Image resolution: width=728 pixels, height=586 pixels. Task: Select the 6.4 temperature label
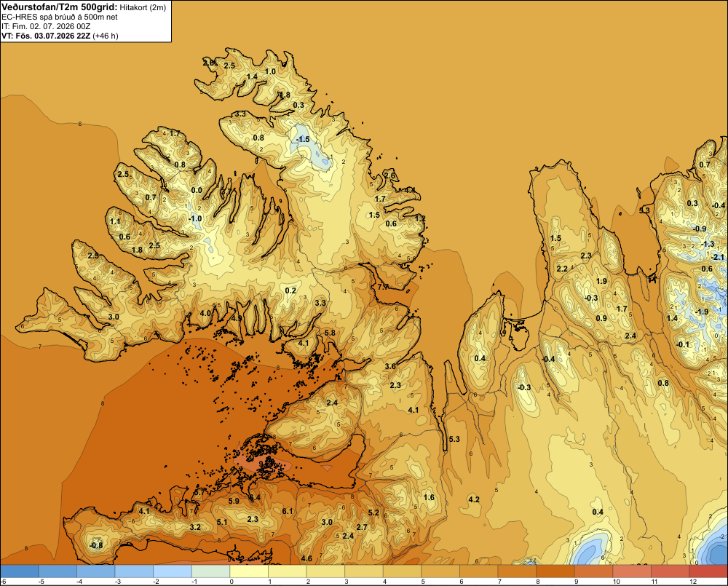[x=255, y=498]
